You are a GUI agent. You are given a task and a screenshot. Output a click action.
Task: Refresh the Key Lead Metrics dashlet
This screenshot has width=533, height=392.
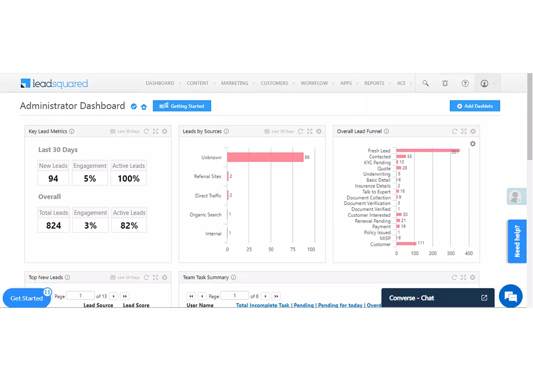(146, 131)
